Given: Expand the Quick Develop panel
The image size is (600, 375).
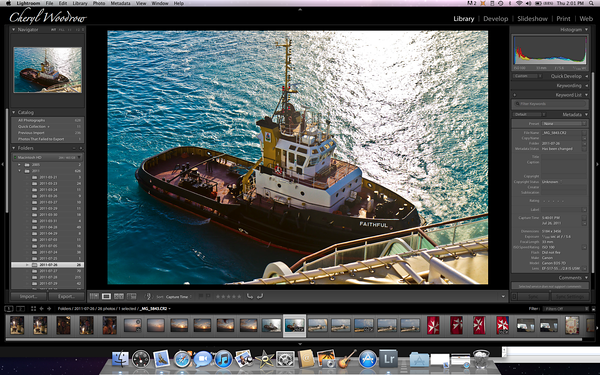Looking at the screenshot, I should (x=586, y=76).
